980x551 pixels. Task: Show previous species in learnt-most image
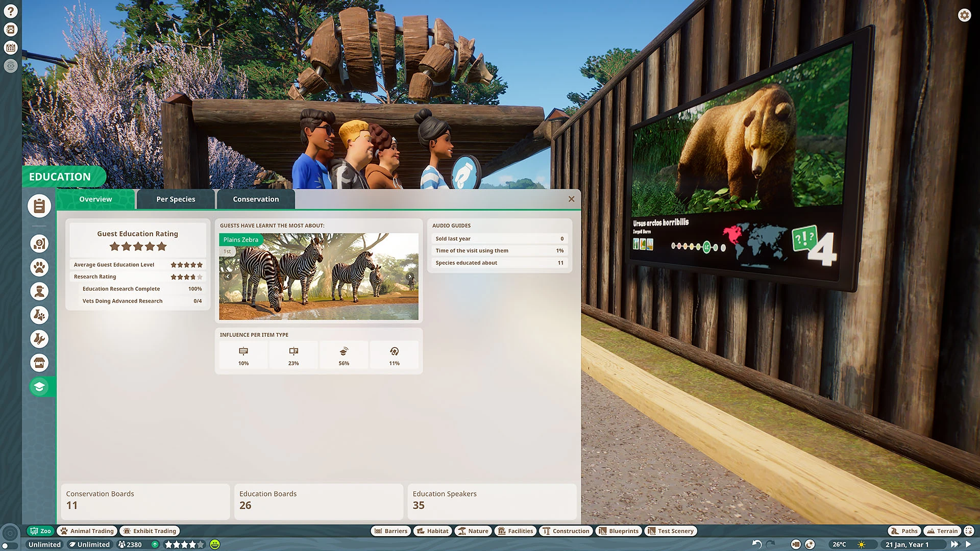pyautogui.click(x=228, y=277)
